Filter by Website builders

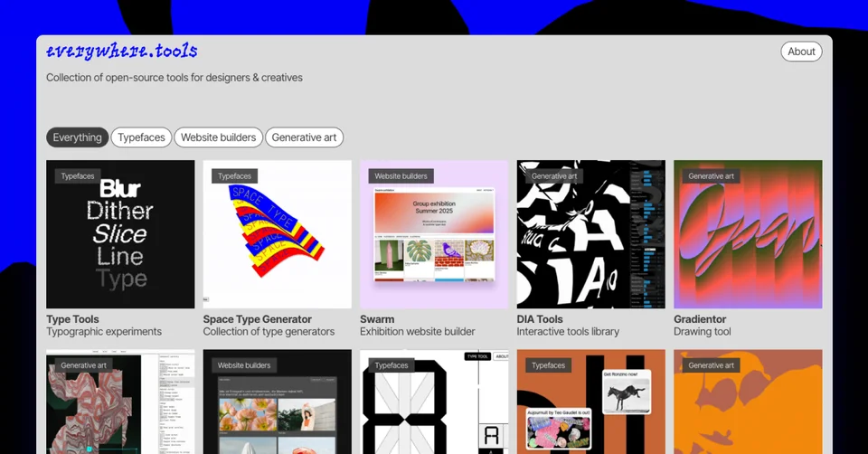point(218,137)
